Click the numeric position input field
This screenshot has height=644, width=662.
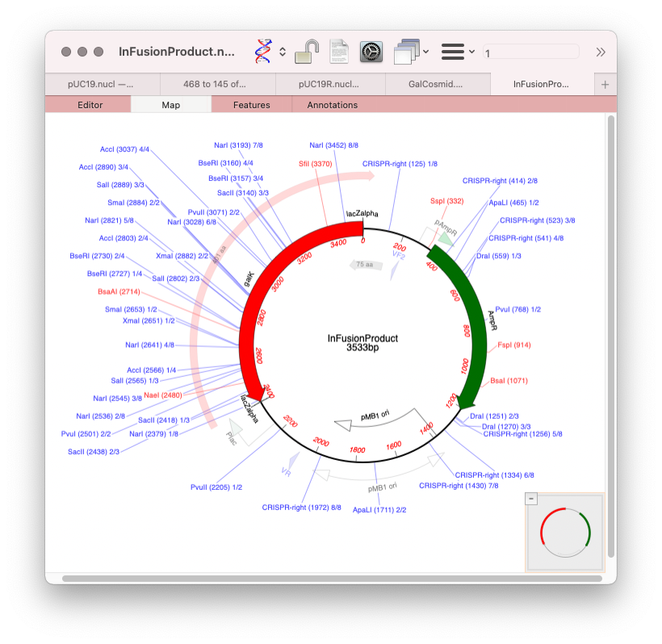click(530, 51)
